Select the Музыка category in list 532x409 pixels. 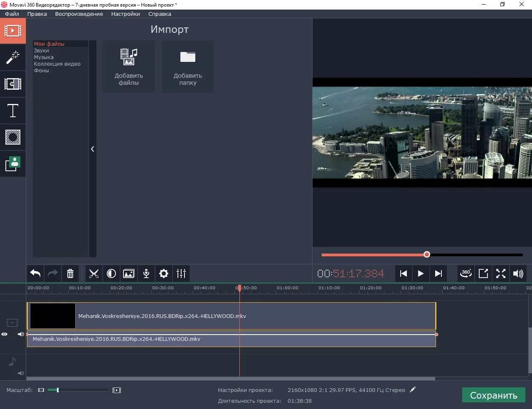click(44, 57)
